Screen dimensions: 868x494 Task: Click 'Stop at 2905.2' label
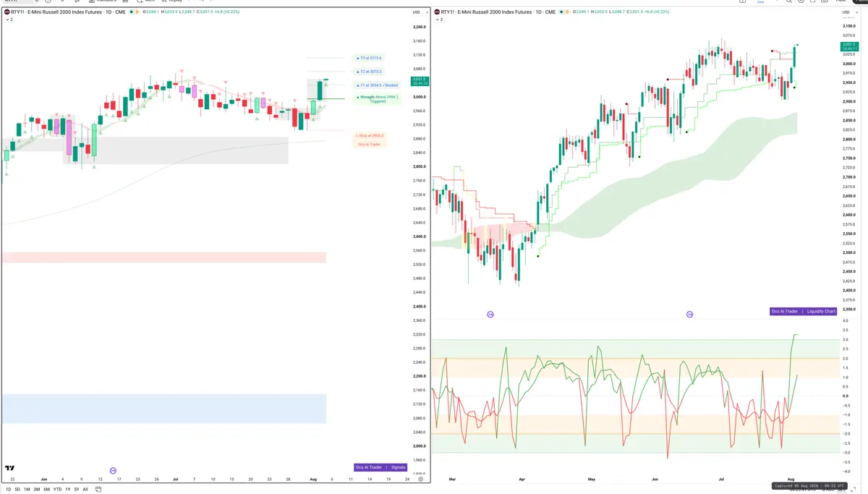(369, 135)
